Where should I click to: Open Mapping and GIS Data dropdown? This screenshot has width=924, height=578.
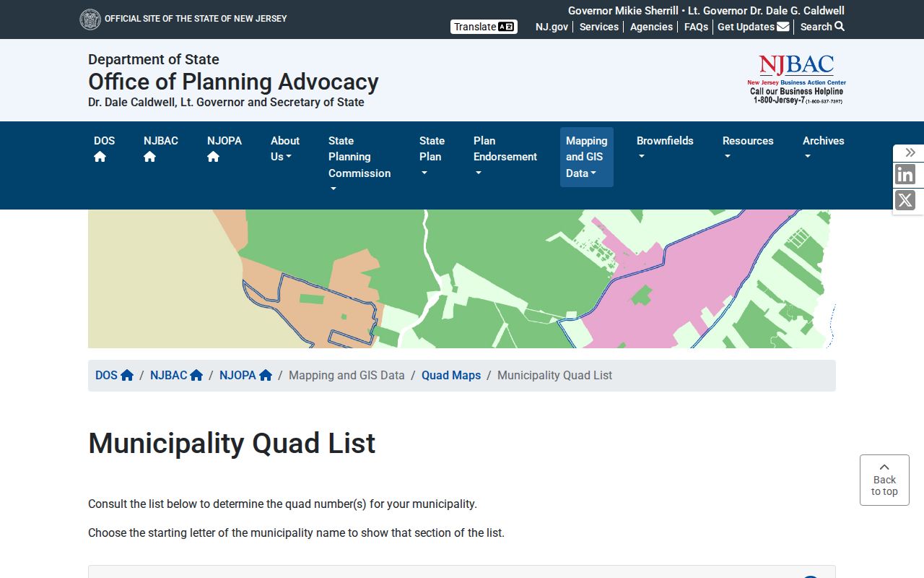tap(586, 157)
